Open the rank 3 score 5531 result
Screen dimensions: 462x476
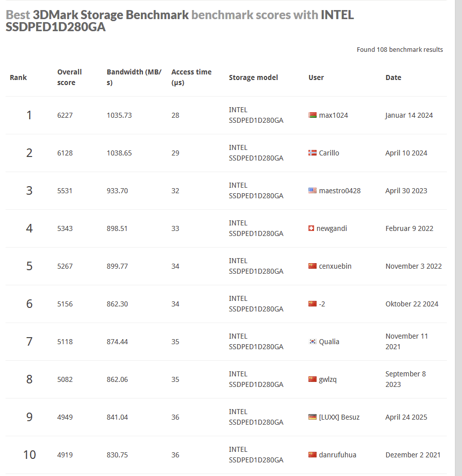click(x=65, y=191)
